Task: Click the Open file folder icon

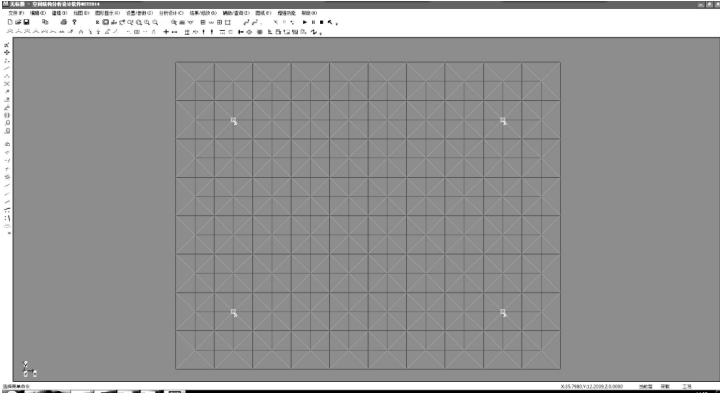Action: [18, 22]
